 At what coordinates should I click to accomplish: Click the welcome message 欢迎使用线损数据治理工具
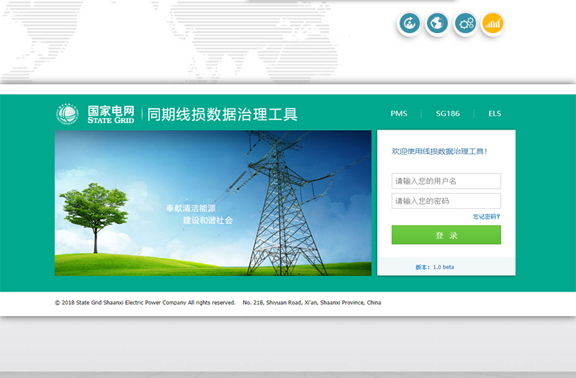439,151
